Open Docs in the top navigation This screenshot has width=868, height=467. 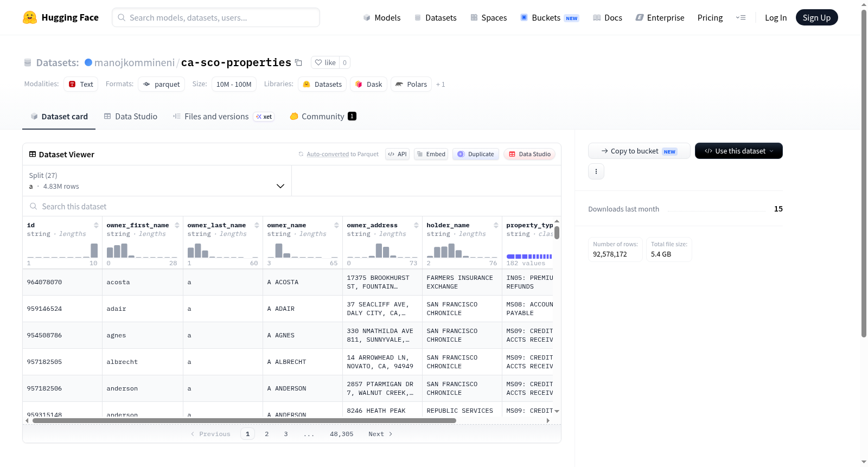pyautogui.click(x=608, y=17)
